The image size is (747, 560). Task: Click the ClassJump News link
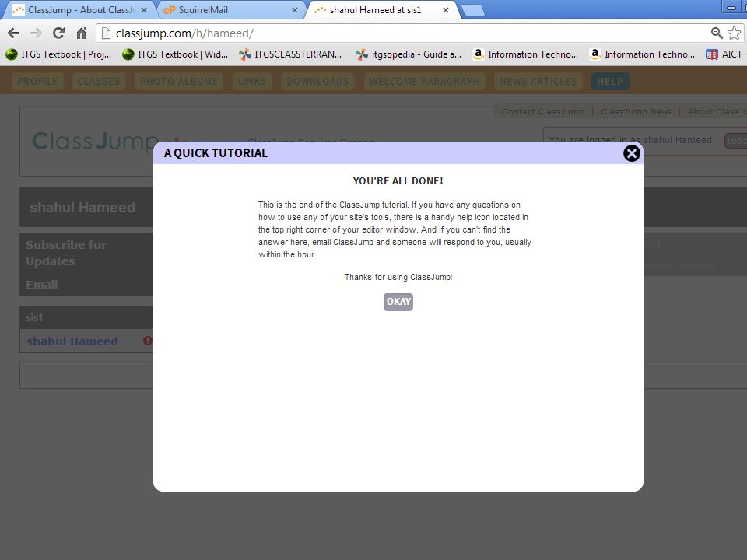coord(636,112)
